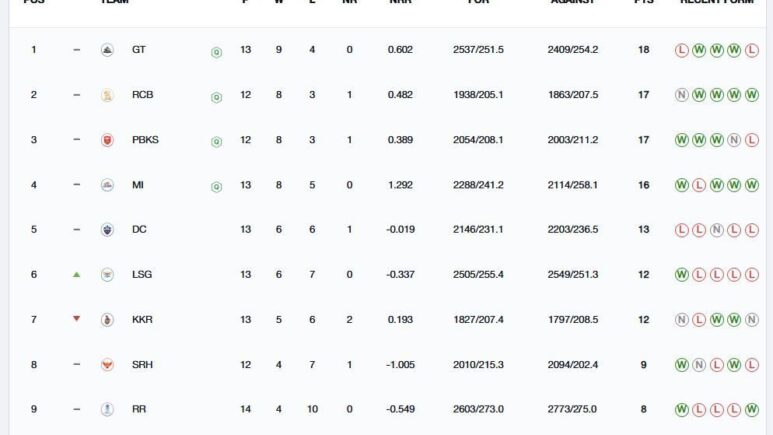Click the DC team logo
Image resolution: width=773 pixels, height=435 pixels.
[107, 230]
